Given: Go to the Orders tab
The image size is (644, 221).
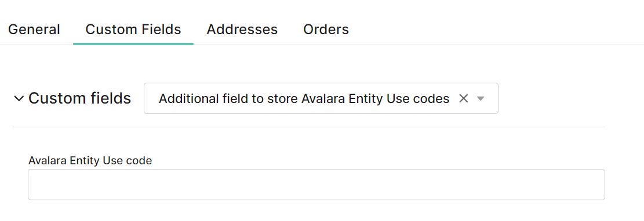Looking at the screenshot, I should coord(326,30).
